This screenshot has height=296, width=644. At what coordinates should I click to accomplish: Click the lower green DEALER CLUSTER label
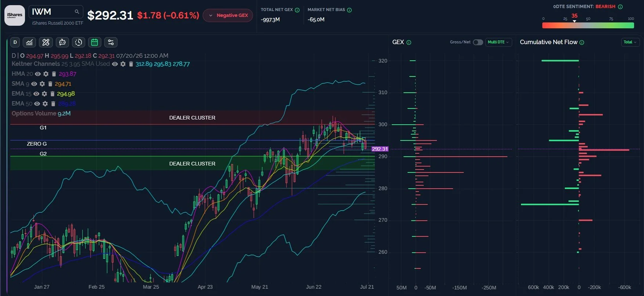[192, 164]
